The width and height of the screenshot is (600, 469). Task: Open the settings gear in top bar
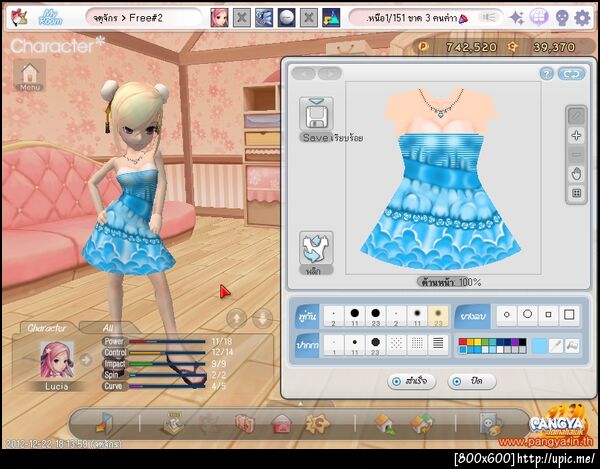583,18
